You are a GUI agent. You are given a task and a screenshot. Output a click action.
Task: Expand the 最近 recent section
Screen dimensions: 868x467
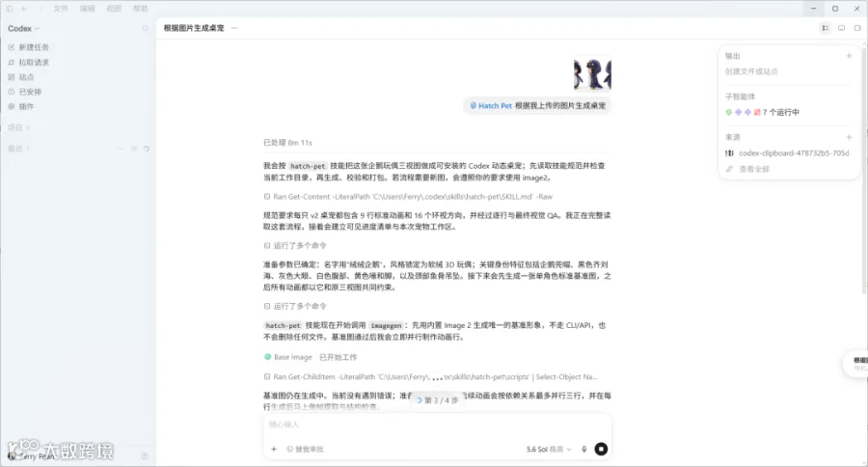[18, 149]
